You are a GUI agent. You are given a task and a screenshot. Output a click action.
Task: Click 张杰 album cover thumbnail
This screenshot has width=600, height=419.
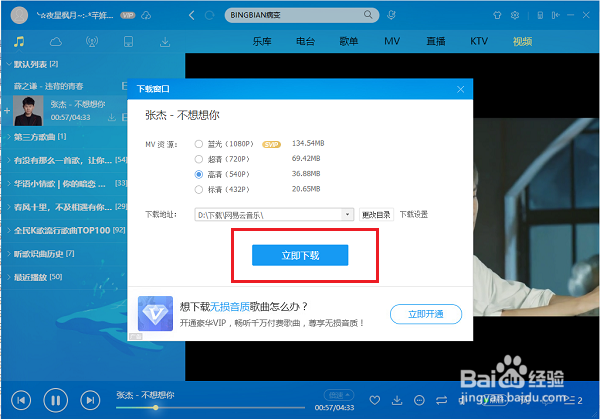(28, 111)
